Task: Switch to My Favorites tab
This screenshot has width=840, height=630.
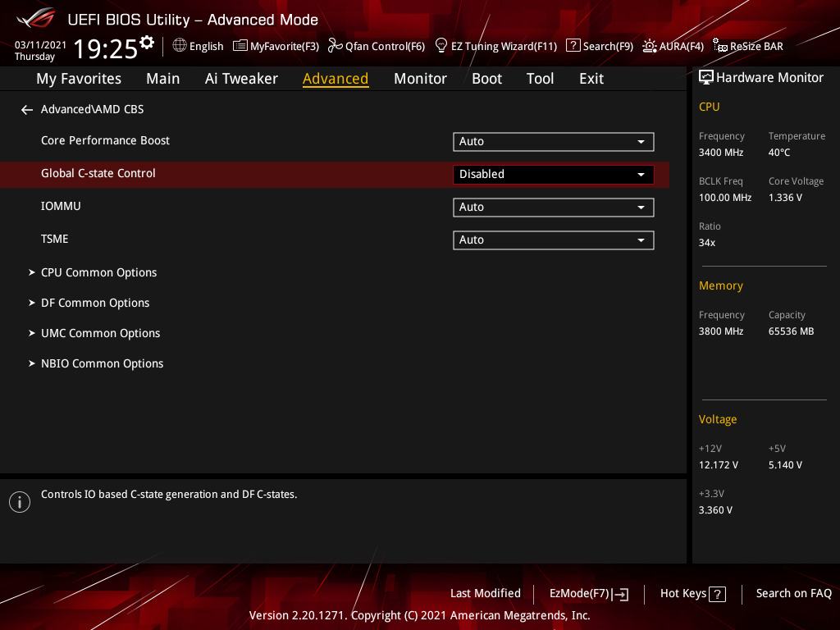Action: [79, 79]
